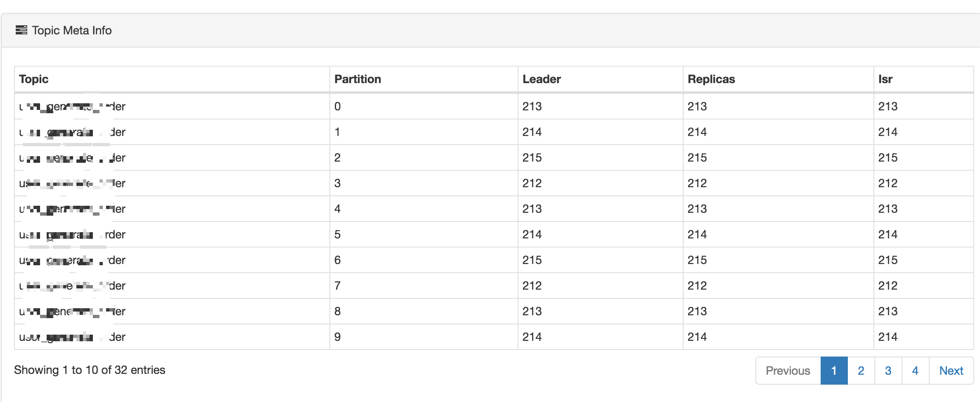980x402 pixels.
Task: Click the Topic Meta Info list icon
Action: click(21, 30)
